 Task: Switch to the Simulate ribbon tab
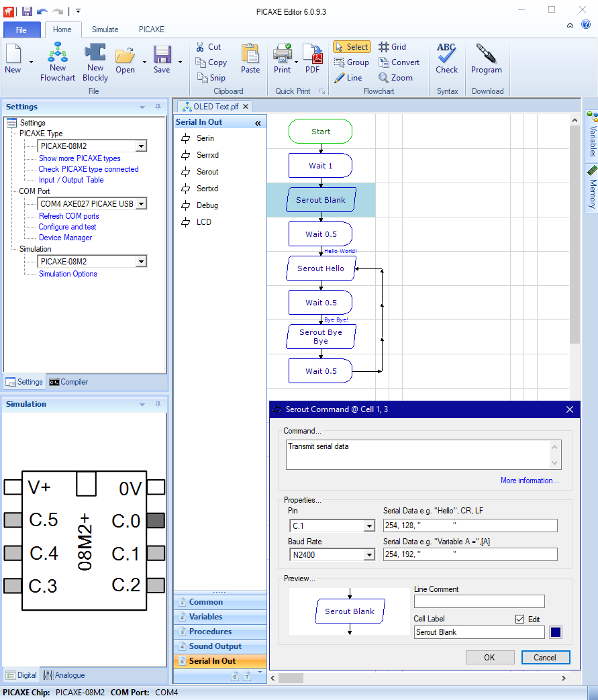(x=105, y=30)
